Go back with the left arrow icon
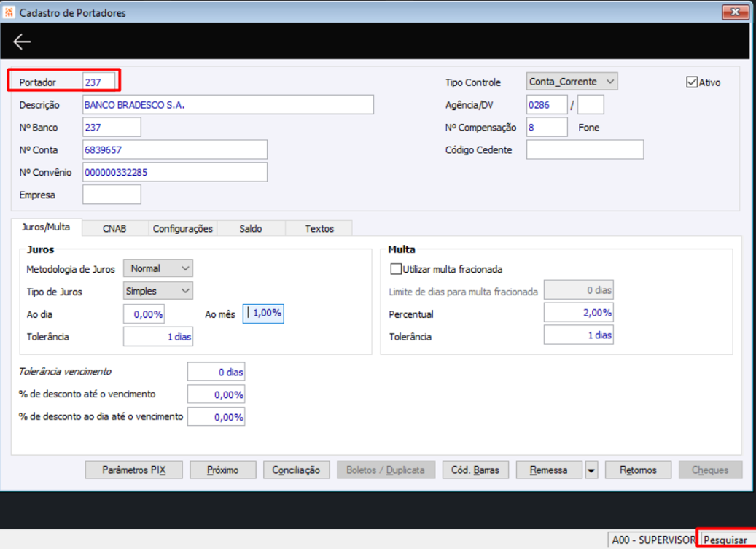756x549 pixels. (22, 42)
